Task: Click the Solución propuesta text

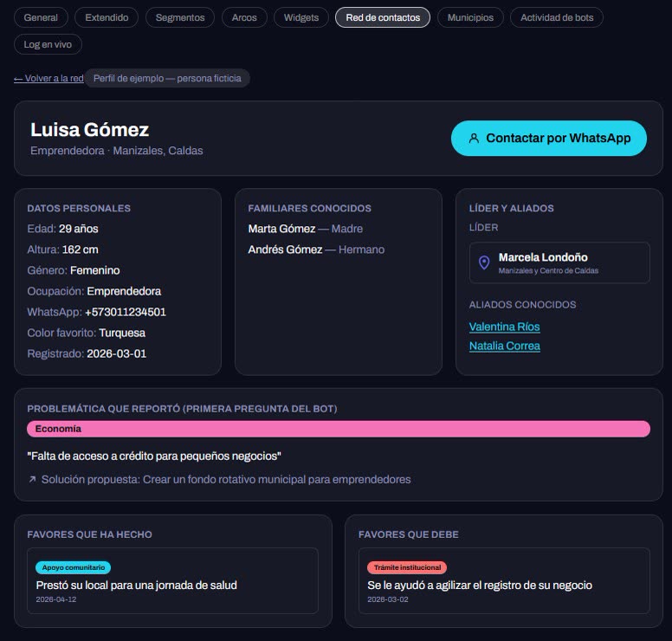Action: tap(226, 479)
